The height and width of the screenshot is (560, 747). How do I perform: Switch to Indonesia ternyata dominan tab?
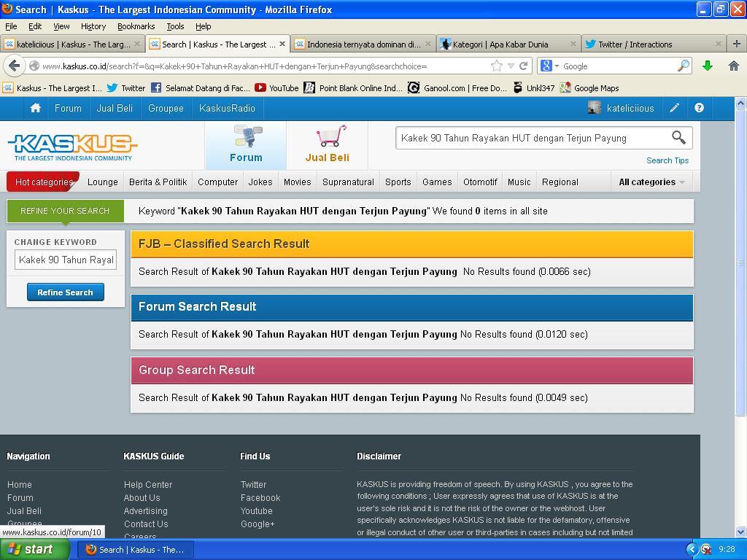[363, 44]
